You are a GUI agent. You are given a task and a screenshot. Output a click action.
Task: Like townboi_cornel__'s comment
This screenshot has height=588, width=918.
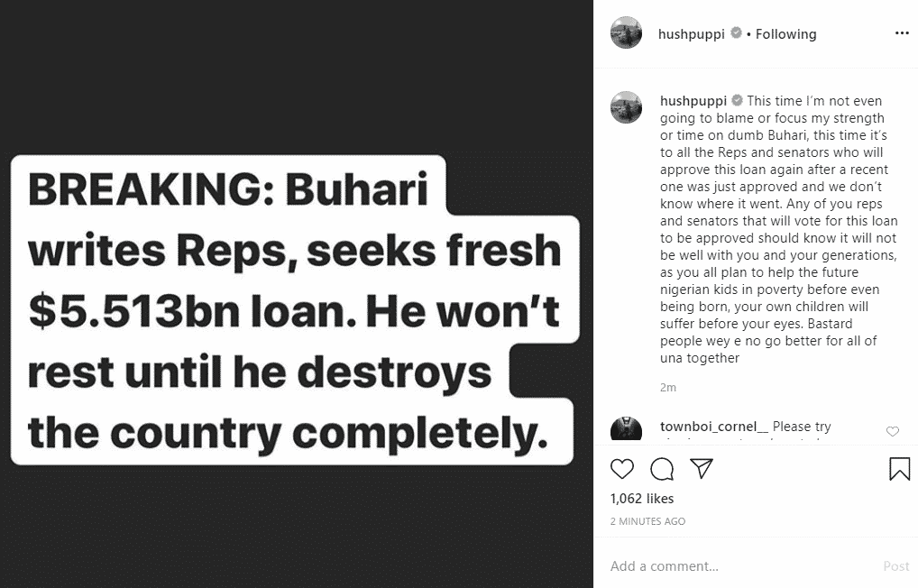(893, 432)
